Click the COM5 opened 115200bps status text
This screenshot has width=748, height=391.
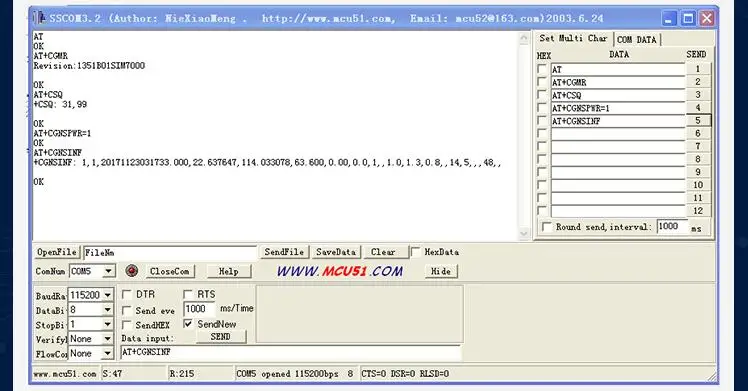(x=295, y=374)
